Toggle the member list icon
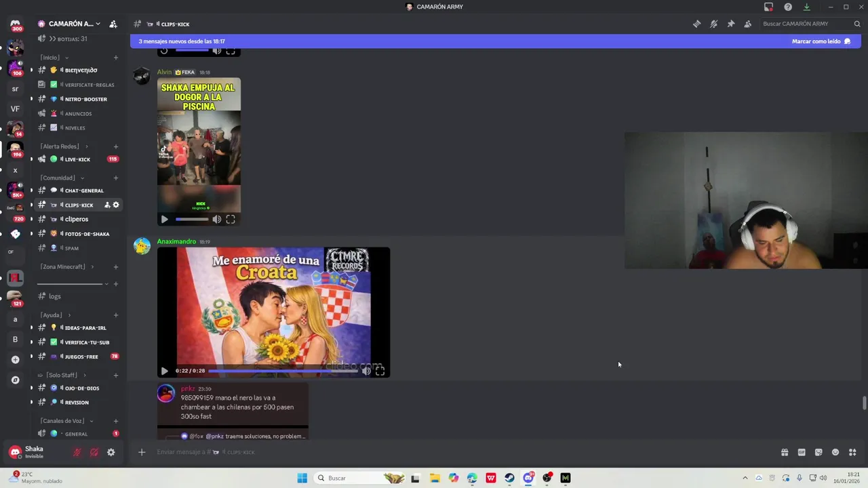This screenshot has height=488, width=868. [x=747, y=24]
